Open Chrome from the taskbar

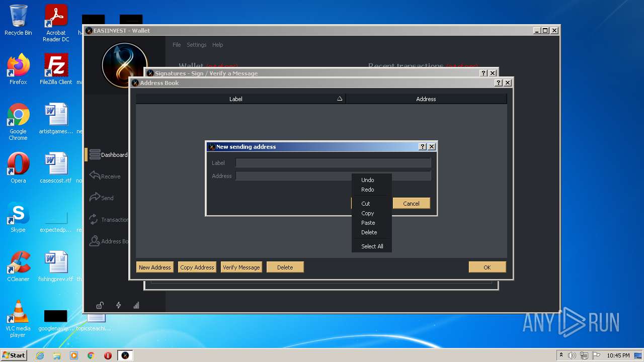(91, 355)
